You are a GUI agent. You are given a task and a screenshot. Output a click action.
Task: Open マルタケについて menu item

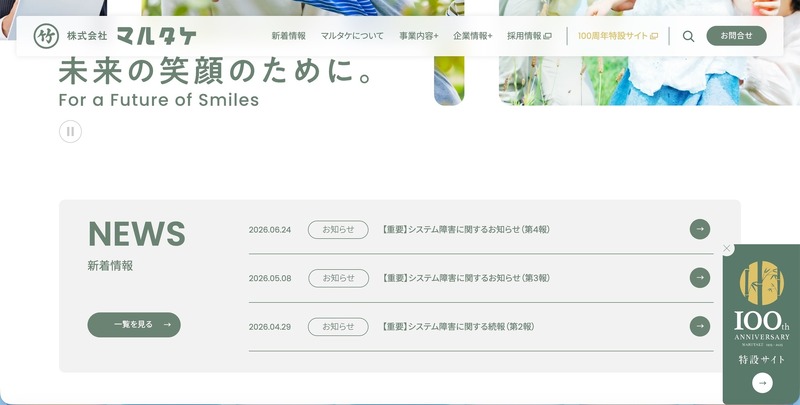pyautogui.click(x=352, y=36)
